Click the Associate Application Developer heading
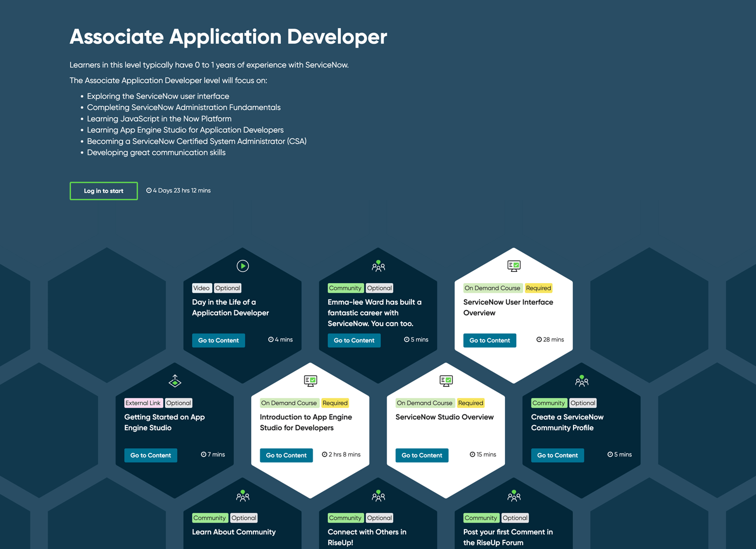The image size is (756, 549). pos(228,37)
